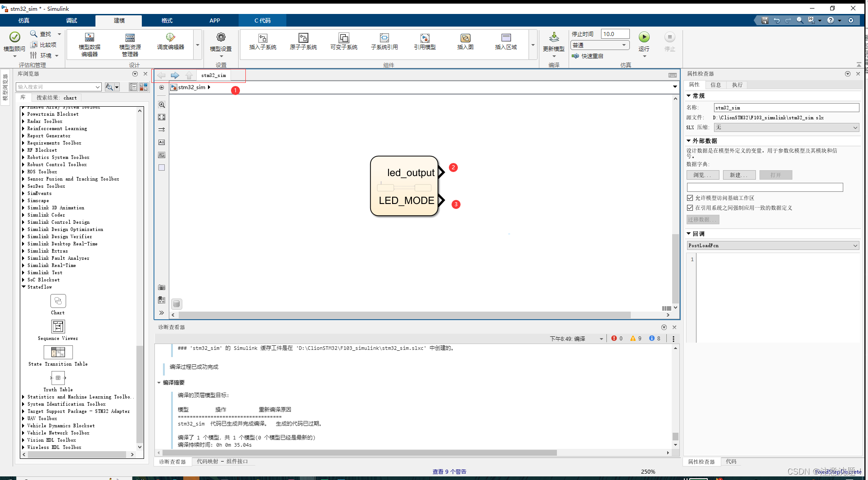Go up to parent with the up arrow
Viewport: 868px width, 480px height.
(189, 75)
